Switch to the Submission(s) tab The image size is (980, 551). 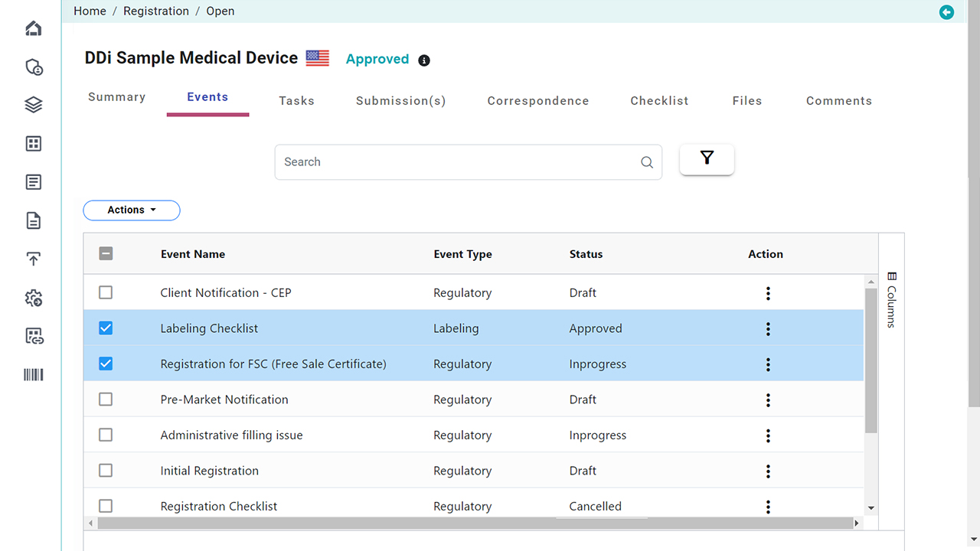point(400,101)
